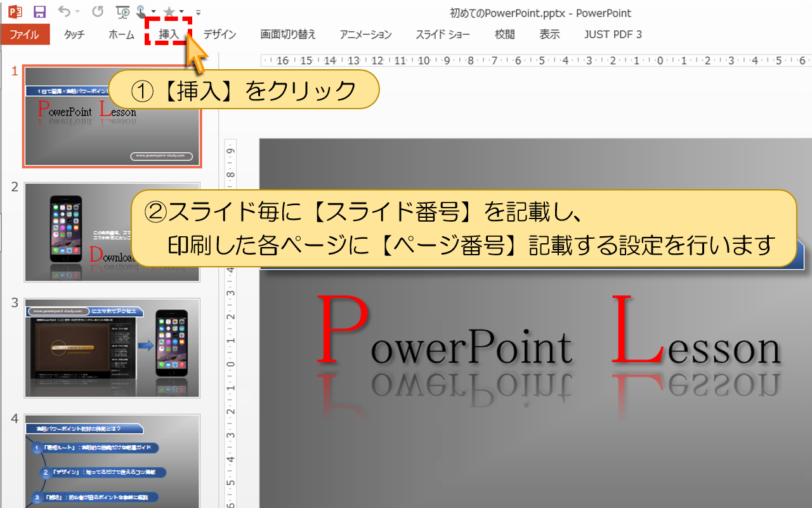The height and width of the screenshot is (508, 812).
Task: Select slide 3 thumbnail with two phones
Action: click(x=112, y=348)
